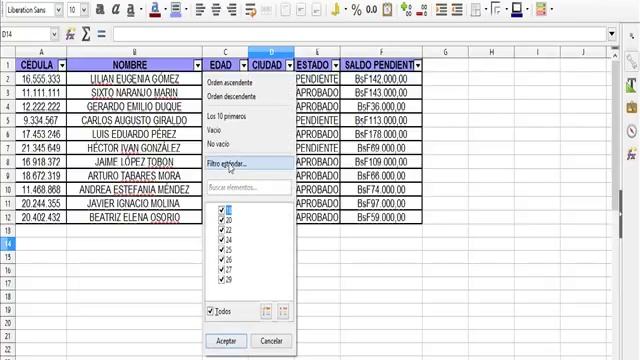The width and height of the screenshot is (640, 360).
Task: Open the font size dropdown
Action: click(x=84, y=10)
